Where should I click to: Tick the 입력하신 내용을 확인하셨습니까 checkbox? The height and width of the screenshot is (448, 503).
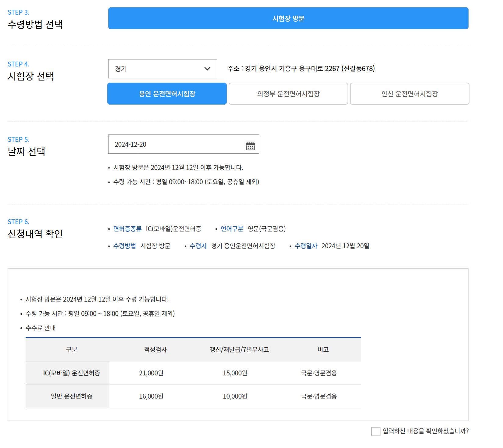(376, 432)
